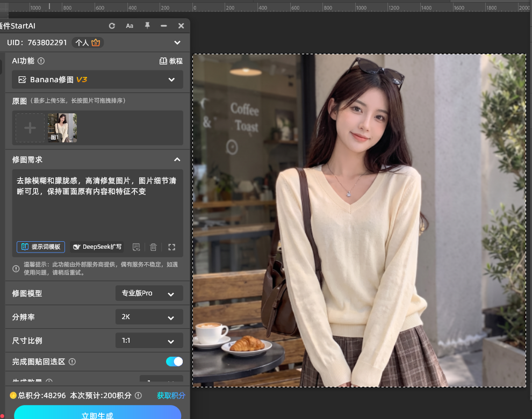532x419 pixels.
Task: Expand the UID account chevron
Action: tap(177, 43)
